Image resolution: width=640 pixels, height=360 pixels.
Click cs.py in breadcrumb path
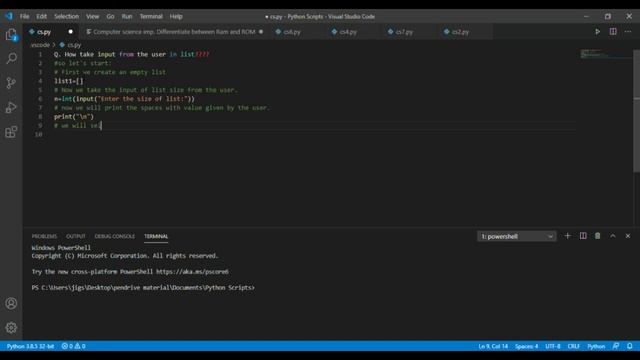(x=70, y=45)
